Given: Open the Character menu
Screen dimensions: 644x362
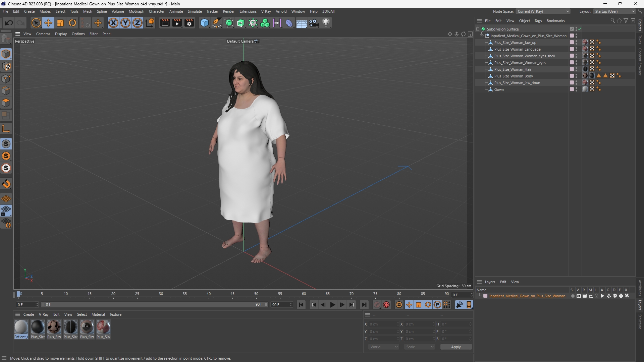Looking at the screenshot, I should [157, 11].
